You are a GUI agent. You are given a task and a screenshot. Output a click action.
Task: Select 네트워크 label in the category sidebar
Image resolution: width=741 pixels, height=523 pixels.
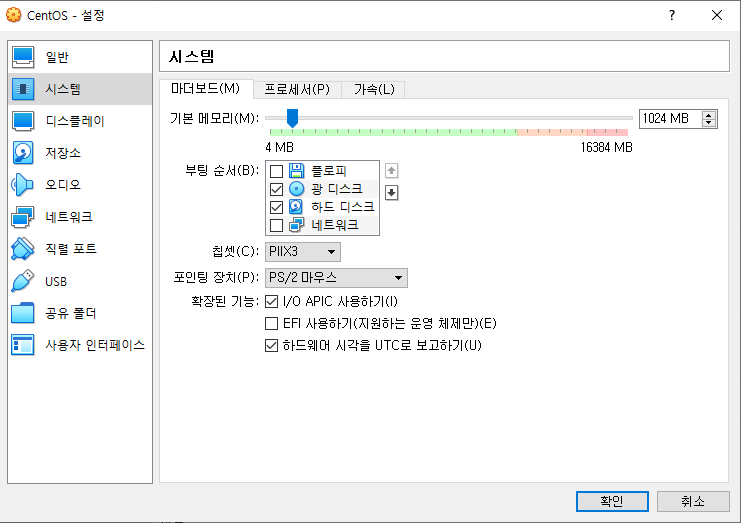tap(69, 217)
